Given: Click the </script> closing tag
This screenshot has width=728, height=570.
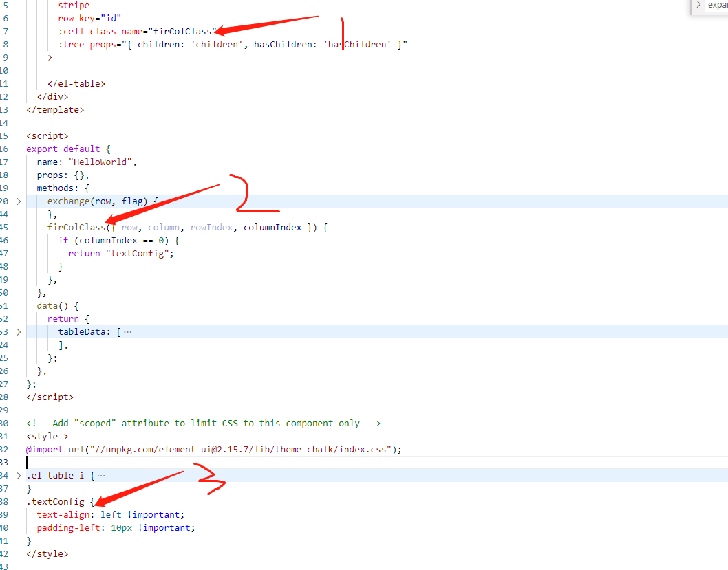Looking at the screenshot, I should pyautogui.click(x=50, y=397).
